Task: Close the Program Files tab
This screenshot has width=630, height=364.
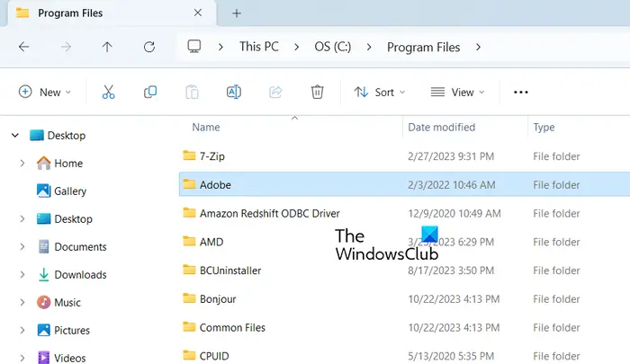Action: coord(198,13)
